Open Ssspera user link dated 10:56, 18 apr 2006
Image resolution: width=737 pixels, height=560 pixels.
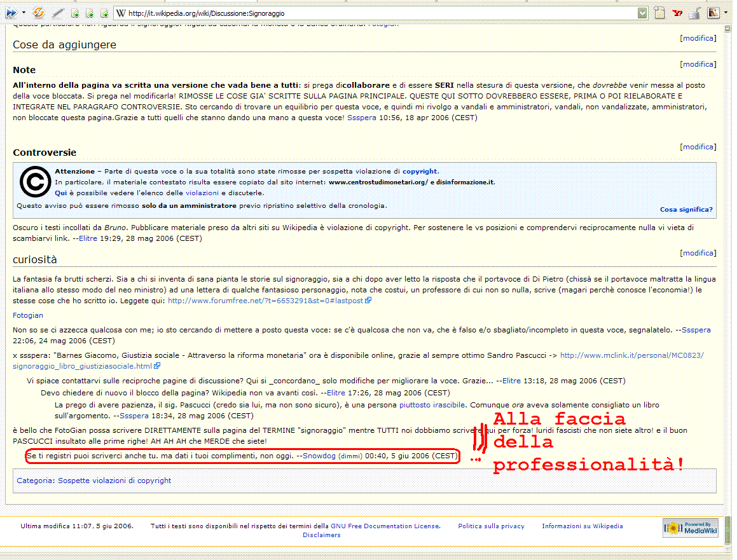click(x=361, y=118)
